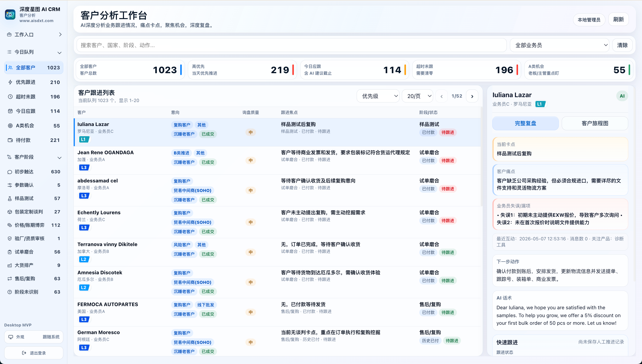Select 售后/复购 stage item

click(x=34, y=279)
